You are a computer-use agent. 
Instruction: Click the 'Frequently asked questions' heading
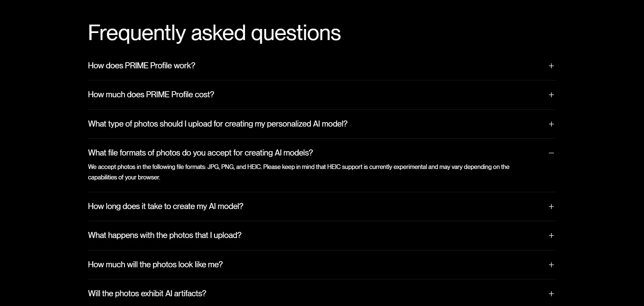[214, 33]
